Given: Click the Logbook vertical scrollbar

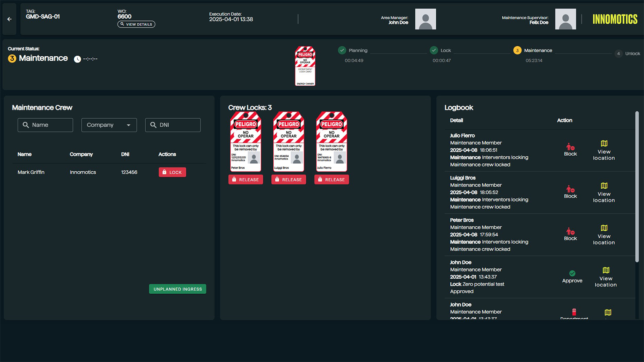Looking at the screenshot, I should click(637, 187).
